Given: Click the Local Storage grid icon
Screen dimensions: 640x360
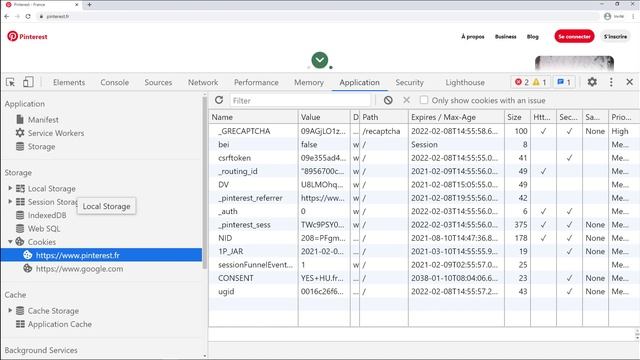Looking at the screenshot, I should 20,188.
